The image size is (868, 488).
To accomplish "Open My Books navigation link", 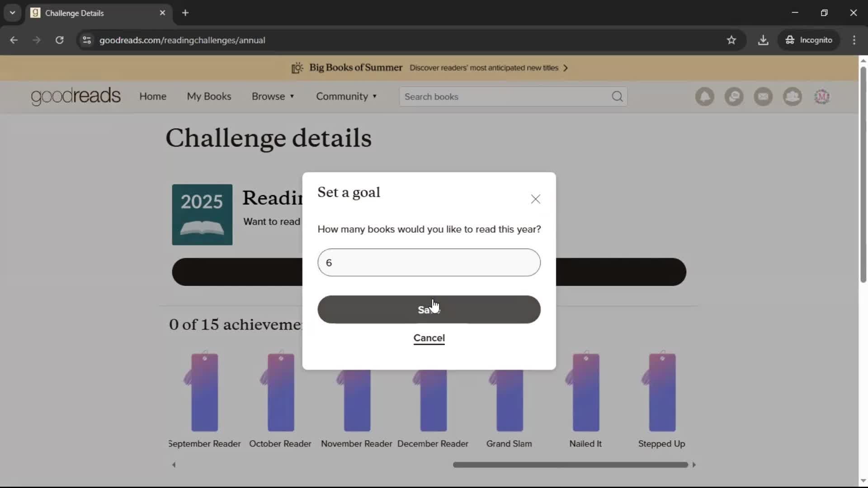I will [209, 96].
